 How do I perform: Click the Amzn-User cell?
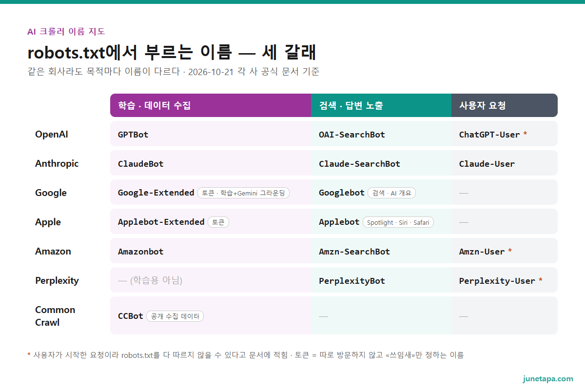point(505,251)
